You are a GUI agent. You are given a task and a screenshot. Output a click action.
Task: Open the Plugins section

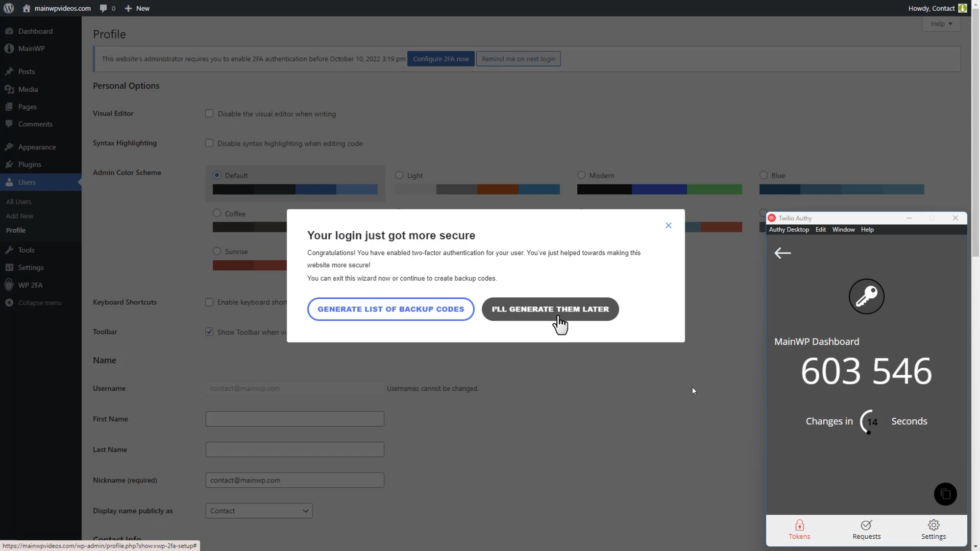click(29, 164)
